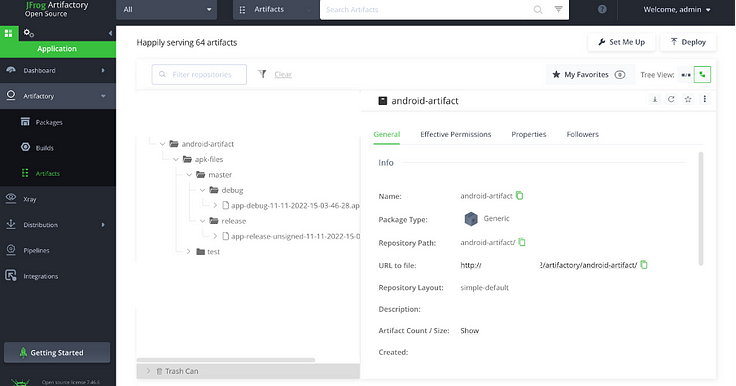Switch to the Followers tab
This screenshot has width=736, height=386.
583,134
